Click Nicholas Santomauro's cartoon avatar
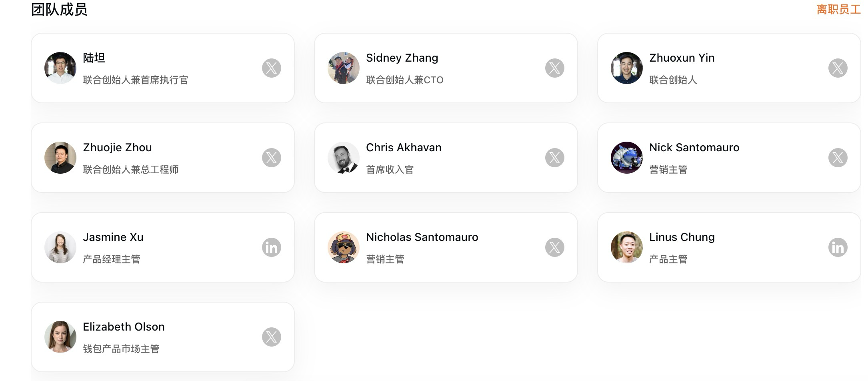Screen dimensions: 868x381 344,247
